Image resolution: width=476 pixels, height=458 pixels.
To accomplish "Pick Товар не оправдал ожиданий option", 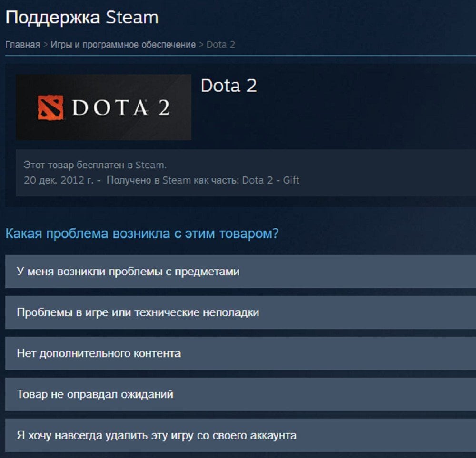I will coord(240,394).
